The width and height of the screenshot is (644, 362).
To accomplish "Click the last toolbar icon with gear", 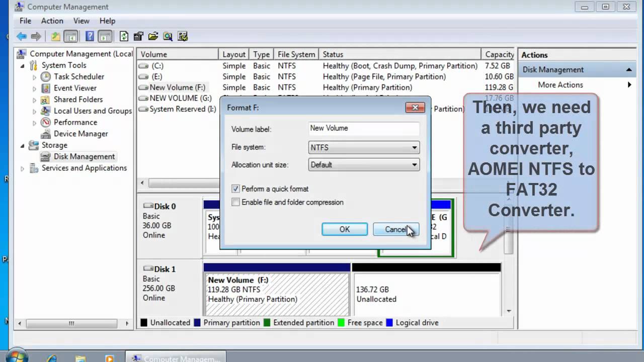I will [x=183, y=36].
